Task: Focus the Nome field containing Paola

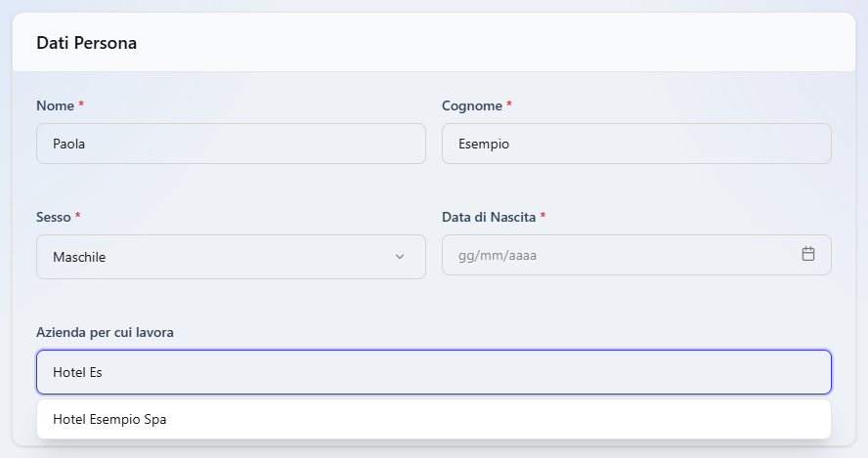Action: [x=231, y=144]
